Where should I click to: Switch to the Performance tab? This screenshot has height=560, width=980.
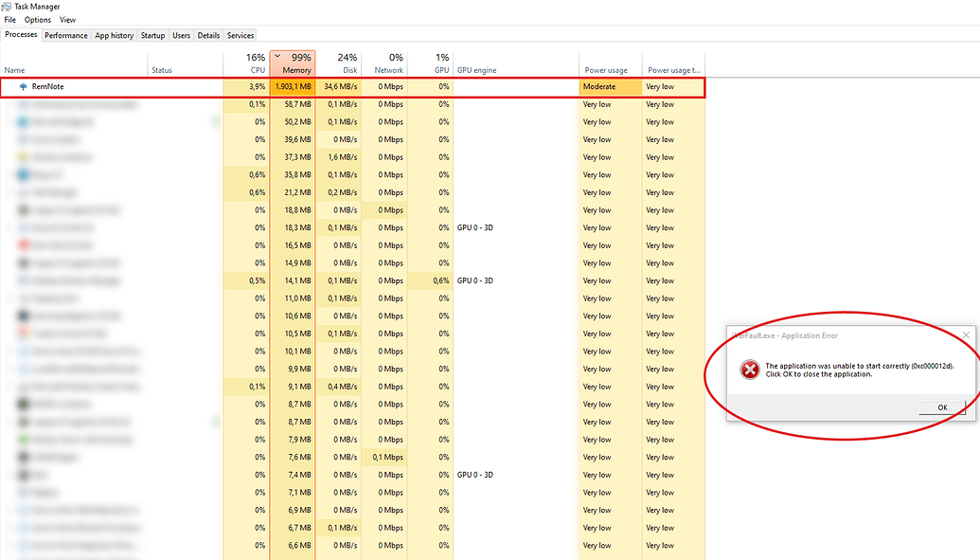65,35
